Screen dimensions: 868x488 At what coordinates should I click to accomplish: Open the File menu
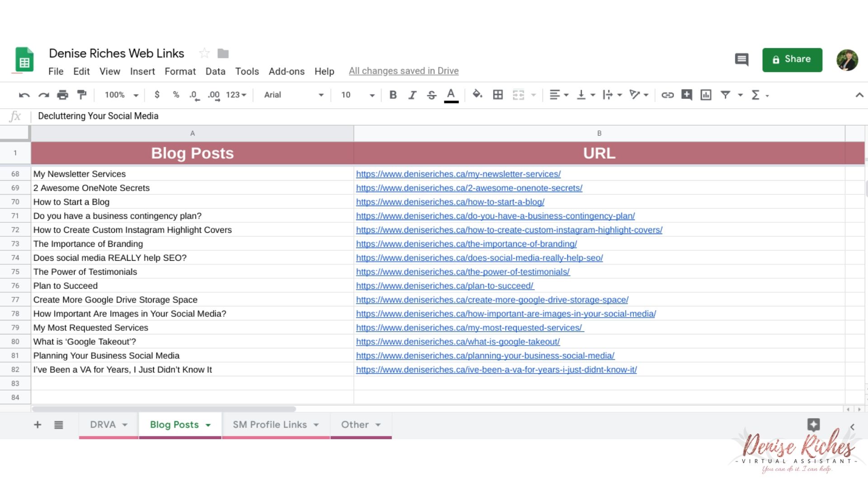(x=56, y=71)
